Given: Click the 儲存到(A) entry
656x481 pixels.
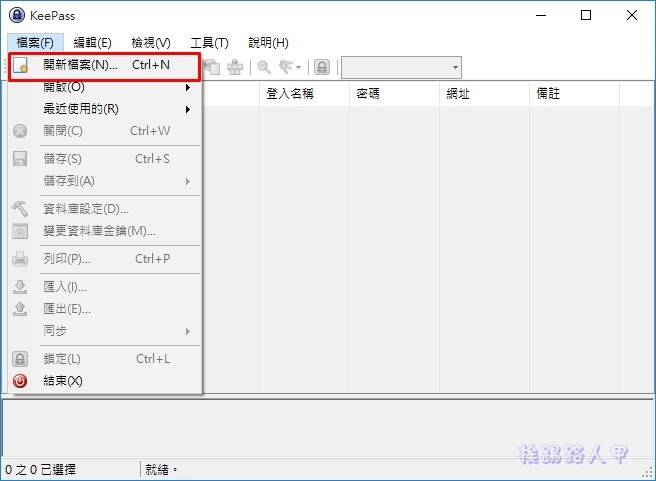Looking at the screenshot, I should (105, 181).
